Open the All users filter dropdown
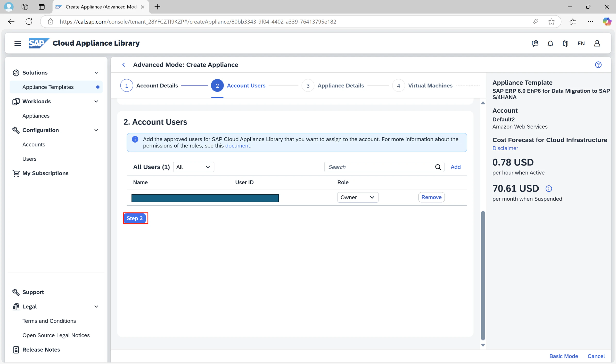 pos(193,167)
